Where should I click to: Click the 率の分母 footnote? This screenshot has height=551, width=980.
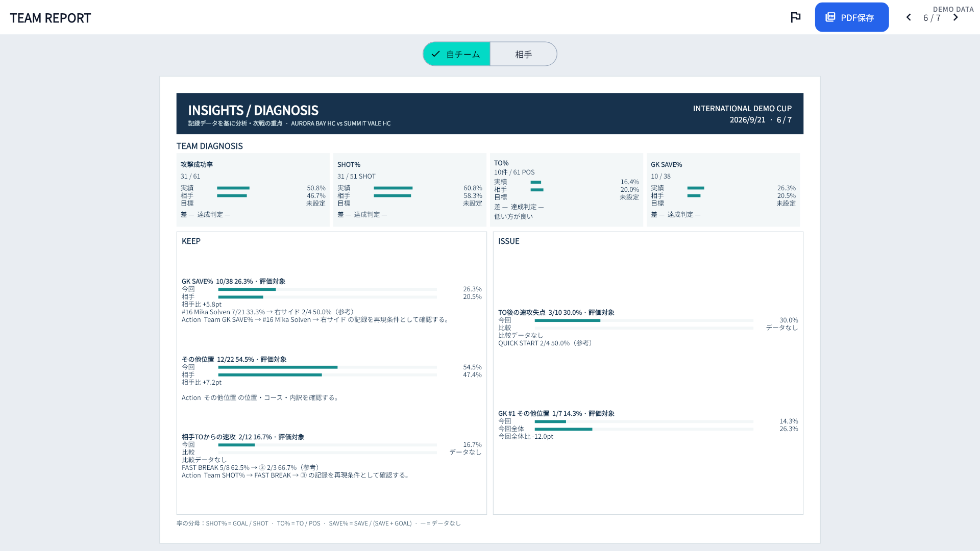(318, 523)
